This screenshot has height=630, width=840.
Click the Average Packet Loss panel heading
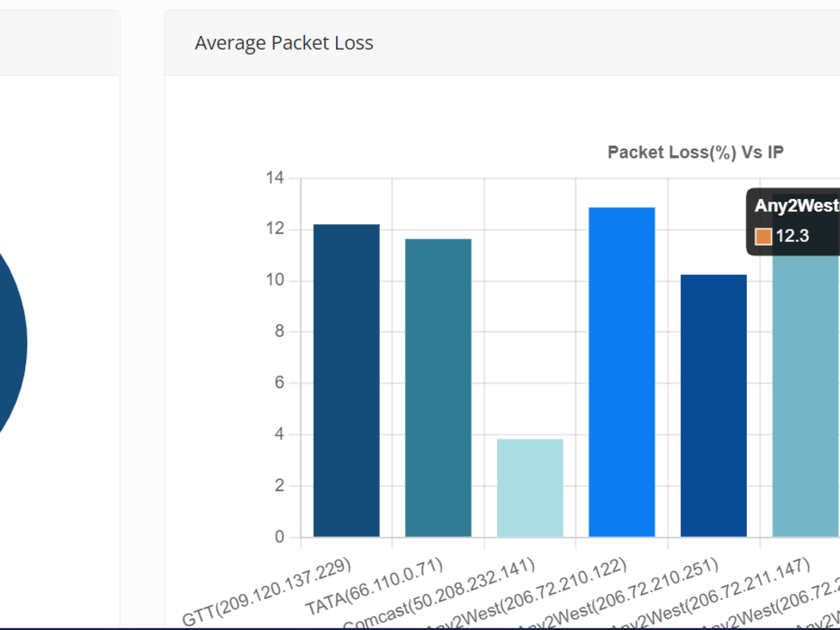pyautogui.click(x=284, y=43)
